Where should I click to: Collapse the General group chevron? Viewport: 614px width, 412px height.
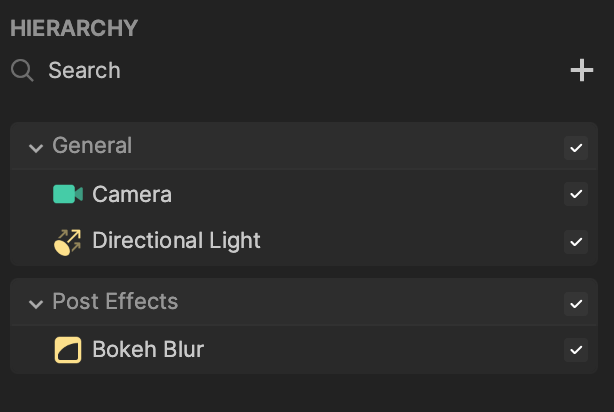pos(36,148)
